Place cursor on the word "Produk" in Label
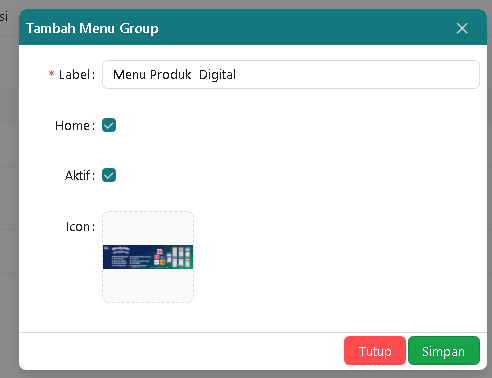The width and height of the screenshot is (492, 378). [171, 75]
